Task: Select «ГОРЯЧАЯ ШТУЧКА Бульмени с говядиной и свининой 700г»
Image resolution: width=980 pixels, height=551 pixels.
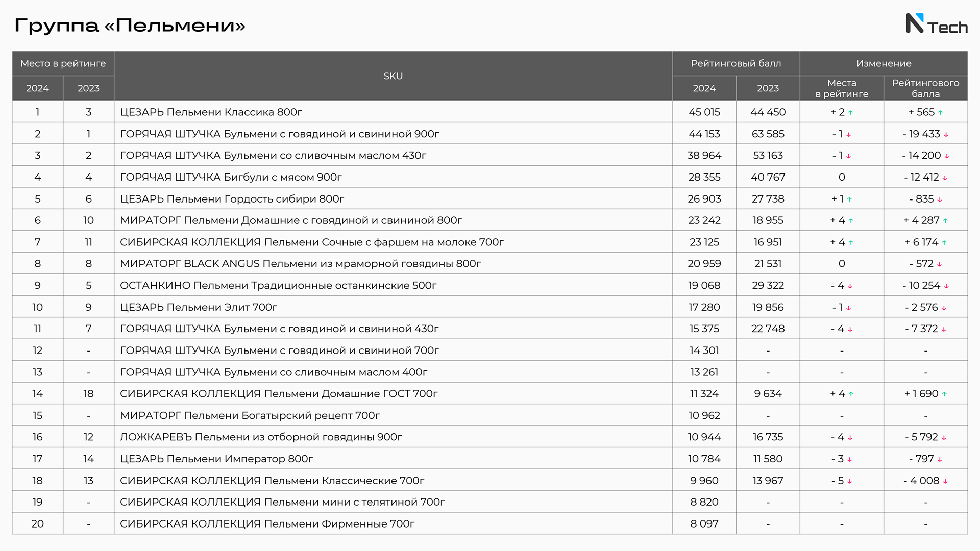Action: 279,350
